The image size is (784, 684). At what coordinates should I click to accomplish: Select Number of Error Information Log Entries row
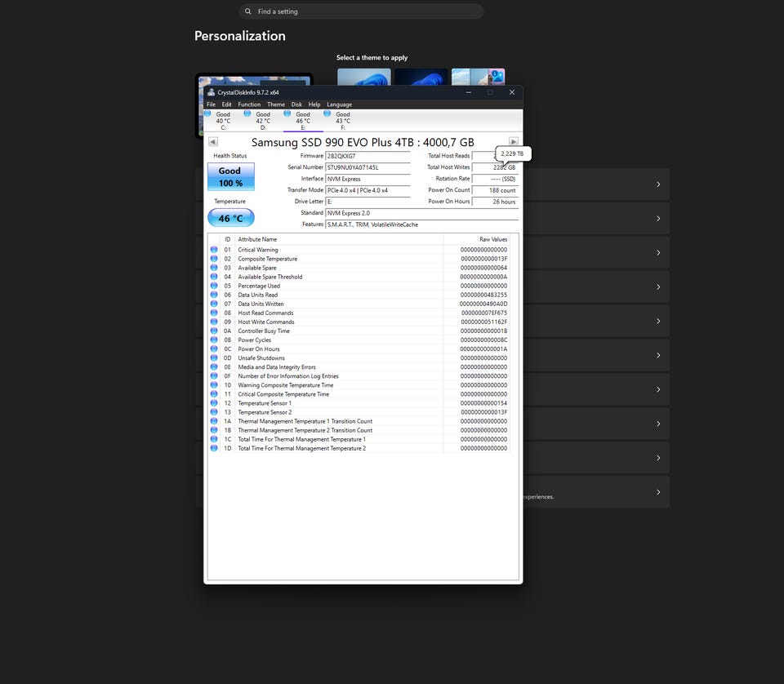pos(360,375)
